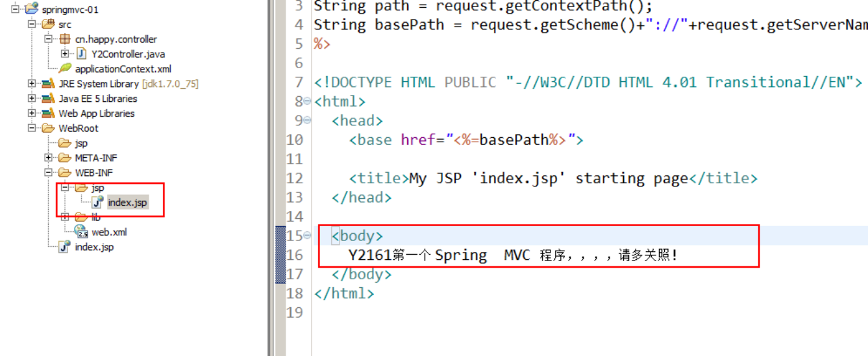This screenshot has height=356, width=868.
Task: Click the META-INF folder icon
Action: coord(65,157)
